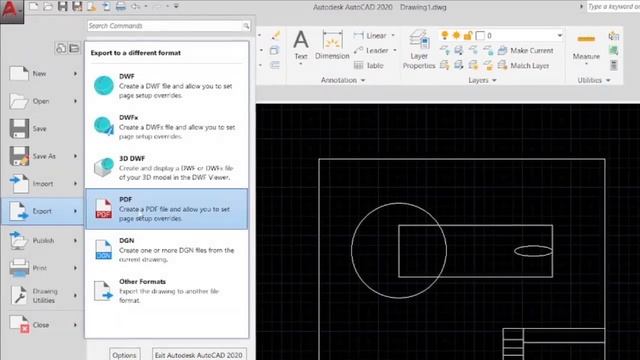The height and width of the screenshot is (360, 640).
Task: Expand the Save As submenu arrow
Action: [76, 156]
